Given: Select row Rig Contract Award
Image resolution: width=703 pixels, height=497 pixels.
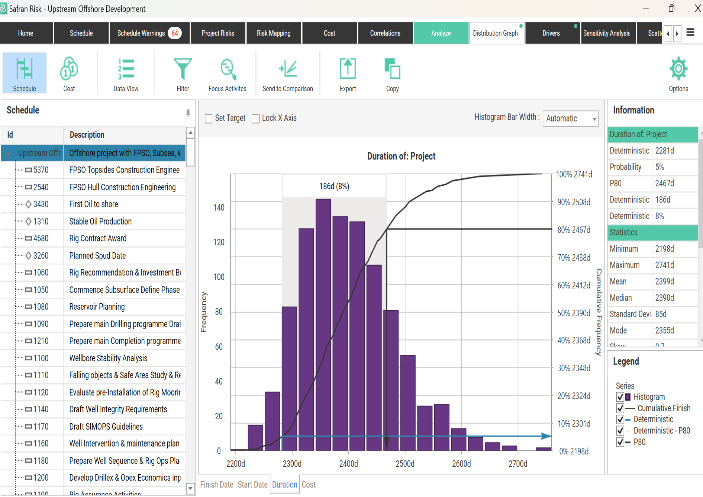Looking at the screenshot, I should 93,238.
